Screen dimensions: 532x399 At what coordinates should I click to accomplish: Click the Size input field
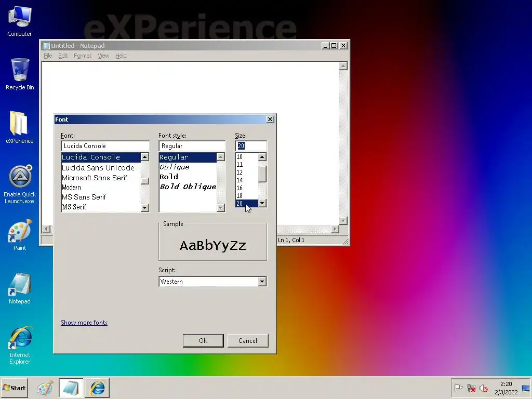251,146
